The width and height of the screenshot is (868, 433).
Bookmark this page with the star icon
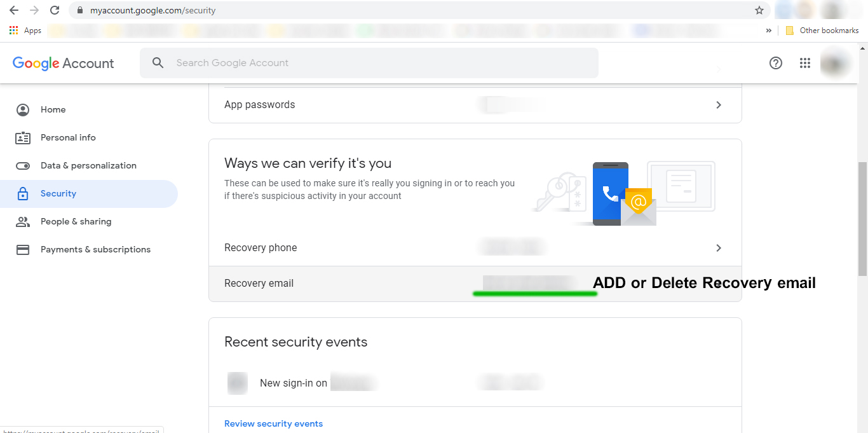coord(760,10)
